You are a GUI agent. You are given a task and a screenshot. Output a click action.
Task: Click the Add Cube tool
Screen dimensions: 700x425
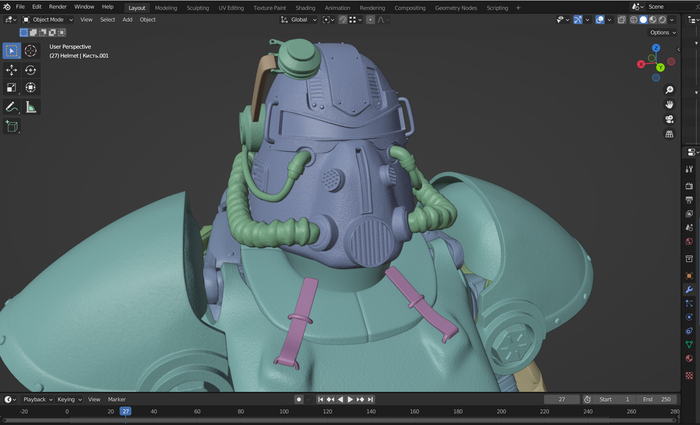12,127
